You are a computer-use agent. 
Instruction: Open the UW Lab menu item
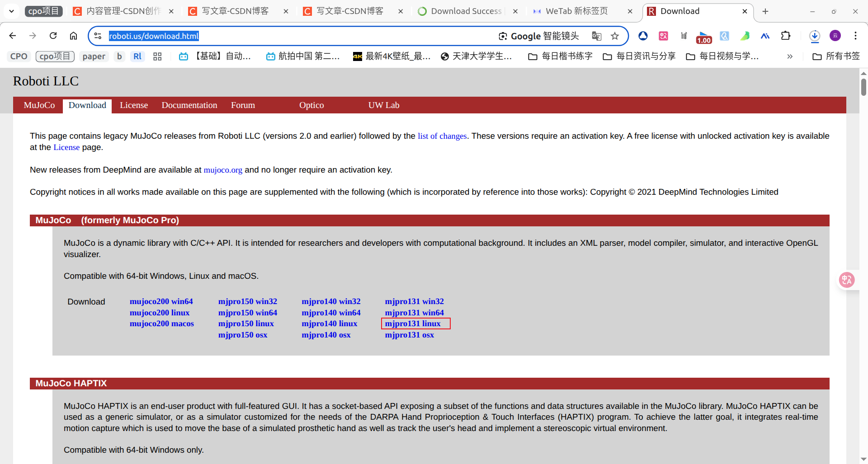click(384, 105)
